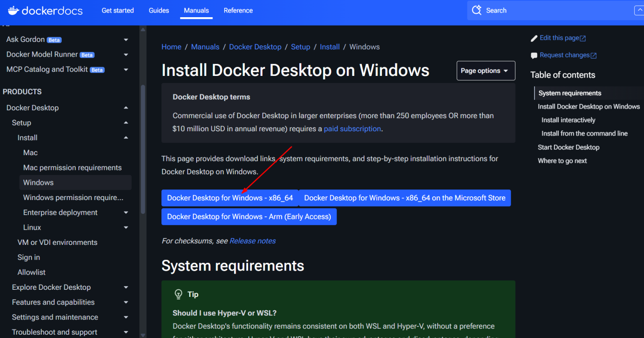
Task: Click the speech bubble icon by Request changes
Action: tap(534, 56)
